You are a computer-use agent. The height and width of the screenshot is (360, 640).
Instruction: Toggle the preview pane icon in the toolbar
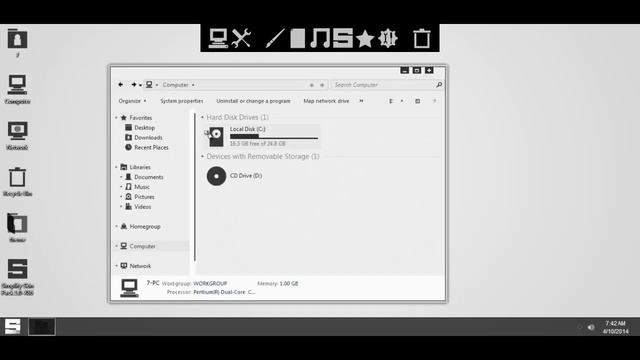(x=417, y=101)
